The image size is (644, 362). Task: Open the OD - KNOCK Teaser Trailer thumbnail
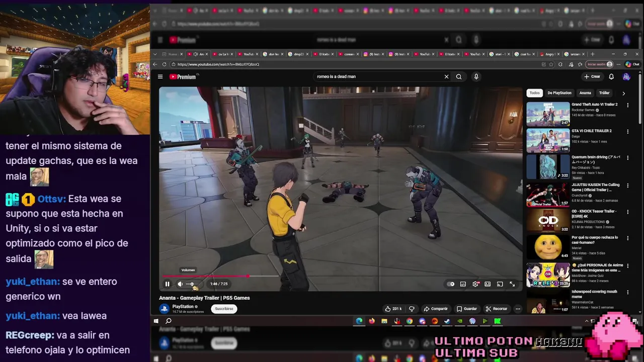point(548,220)
